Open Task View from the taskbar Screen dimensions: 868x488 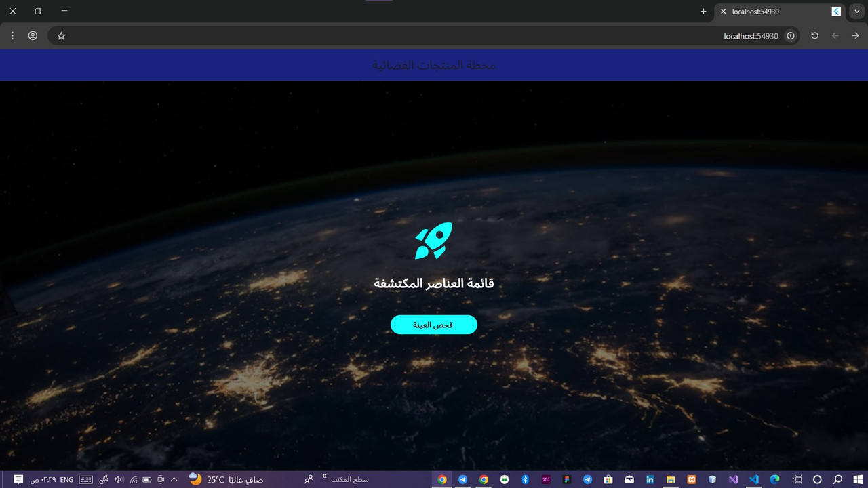tap(797, 479)
